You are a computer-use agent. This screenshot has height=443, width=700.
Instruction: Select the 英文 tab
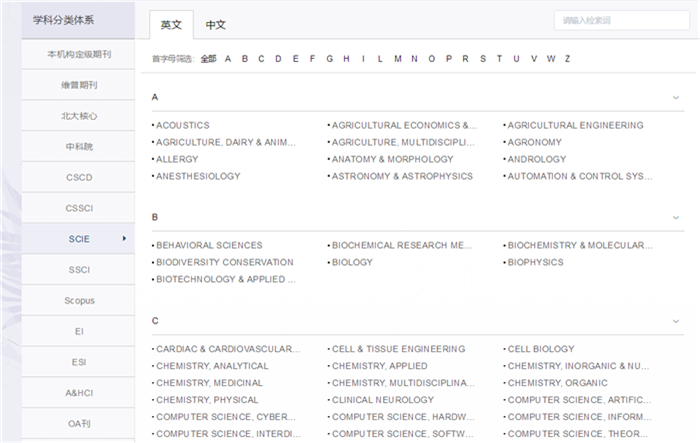click(171, 24)
